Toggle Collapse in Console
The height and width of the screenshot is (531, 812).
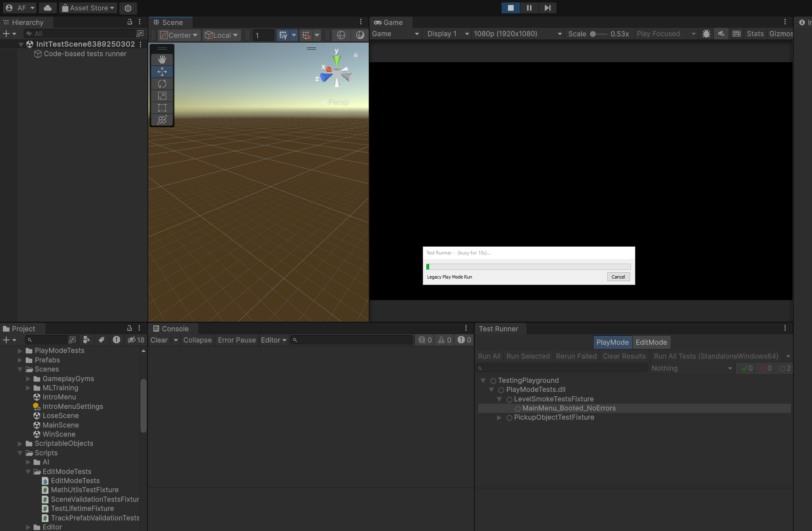coord(198,340)
